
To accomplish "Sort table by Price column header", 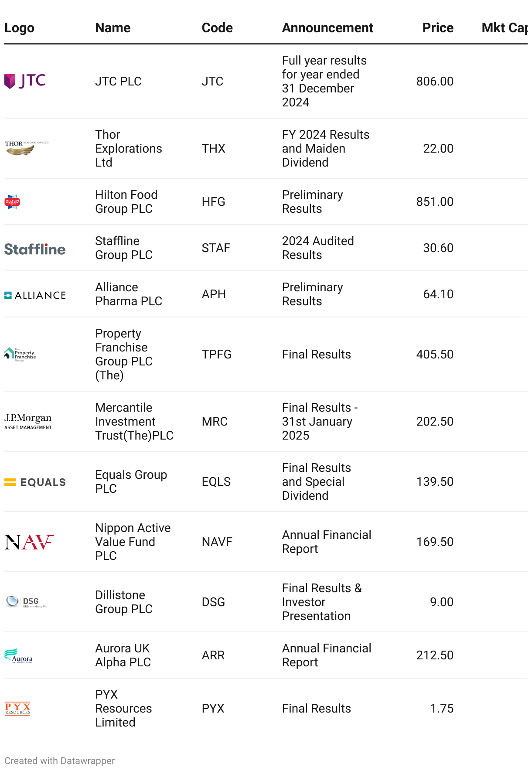I will (437, 28).
